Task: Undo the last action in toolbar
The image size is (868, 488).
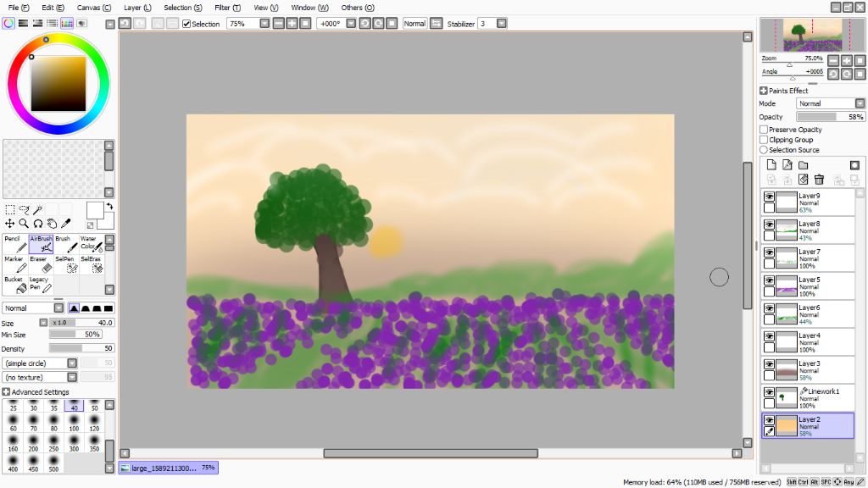Action: pos(125,23)
